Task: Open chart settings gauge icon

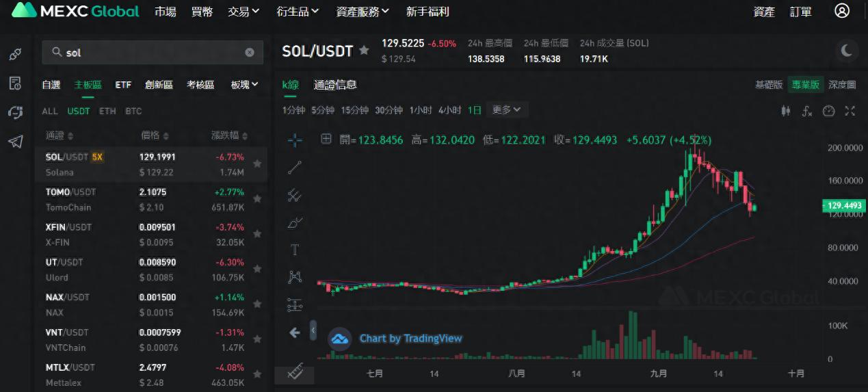Action: [x=828, y=111]
